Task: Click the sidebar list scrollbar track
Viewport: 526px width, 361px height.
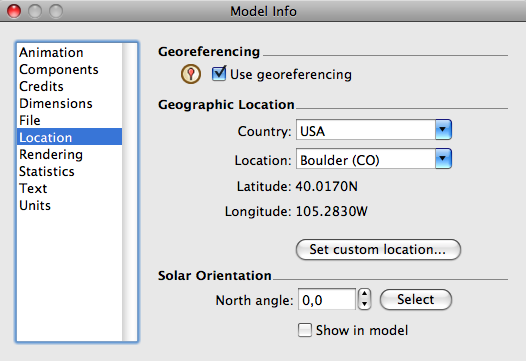Action: click(x=129, y=192)
